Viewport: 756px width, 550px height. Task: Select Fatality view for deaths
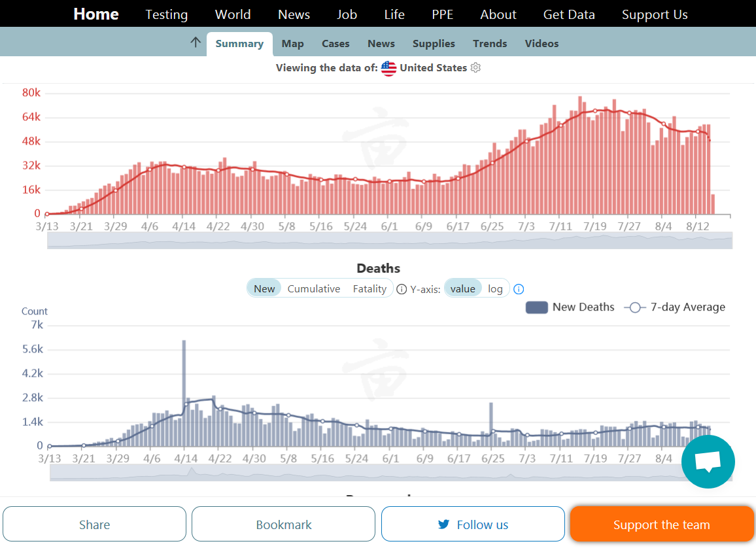pos(369,289)
